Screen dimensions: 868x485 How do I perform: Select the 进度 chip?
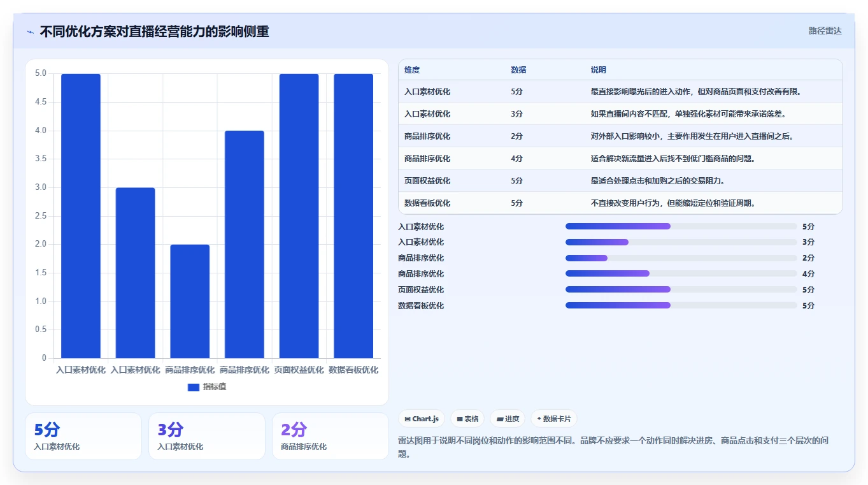508,419
